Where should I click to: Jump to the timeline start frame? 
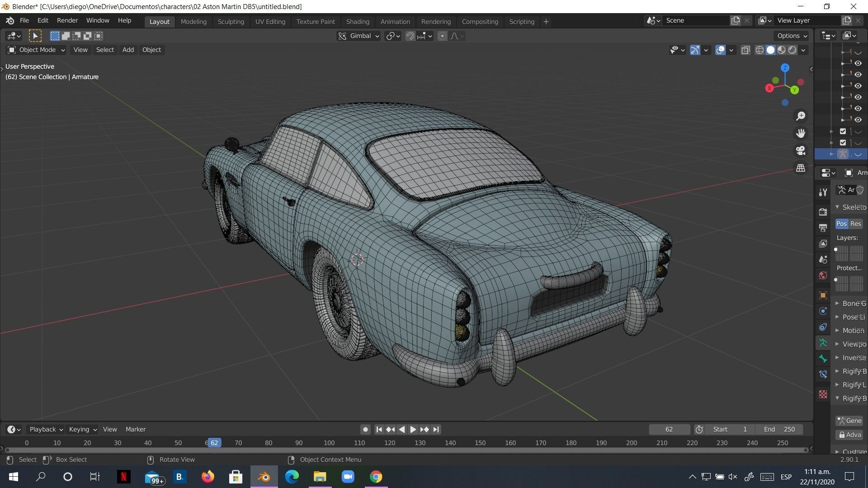pos(379,429)
